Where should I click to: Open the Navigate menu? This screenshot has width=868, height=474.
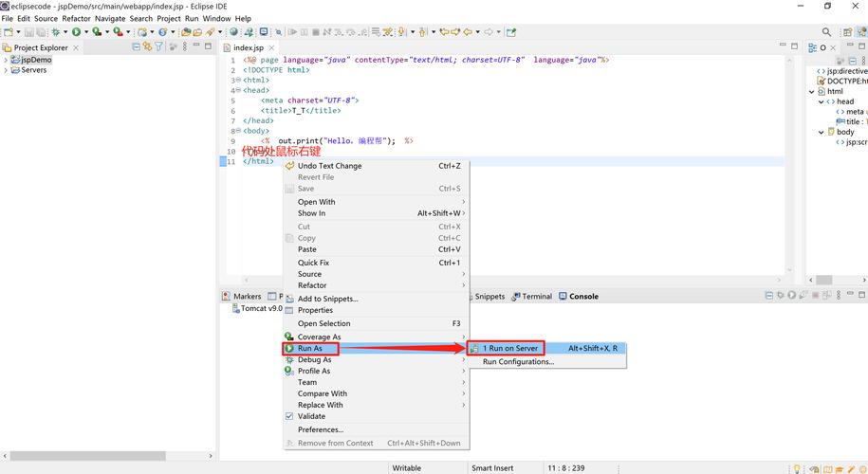[x=110, y=18]
